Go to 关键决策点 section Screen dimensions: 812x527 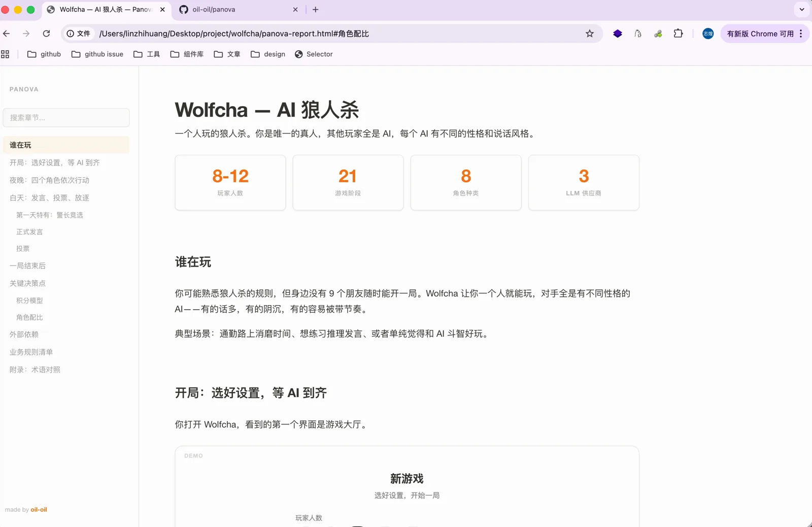(x=27, y=283)
